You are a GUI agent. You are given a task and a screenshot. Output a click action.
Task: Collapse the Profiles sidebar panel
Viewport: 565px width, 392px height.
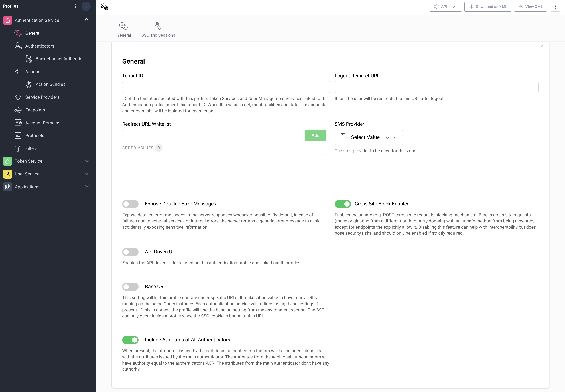(86, 6)
